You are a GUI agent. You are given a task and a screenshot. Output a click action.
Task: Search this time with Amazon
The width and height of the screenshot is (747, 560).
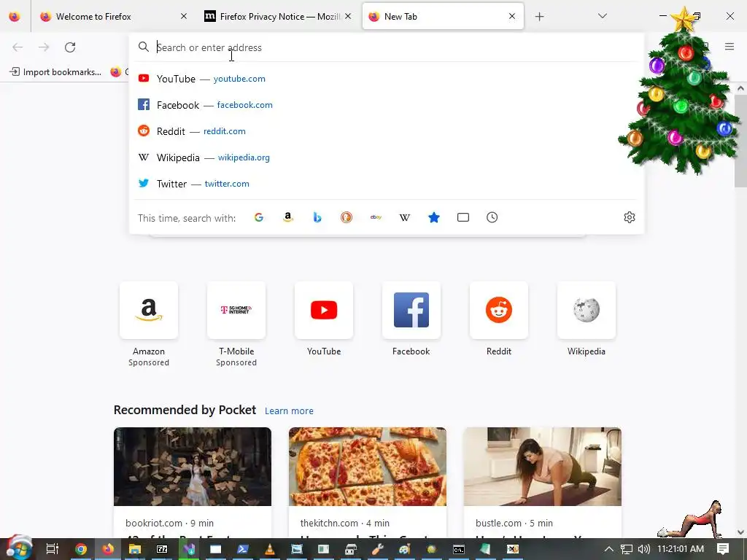[x=287, y=217]
